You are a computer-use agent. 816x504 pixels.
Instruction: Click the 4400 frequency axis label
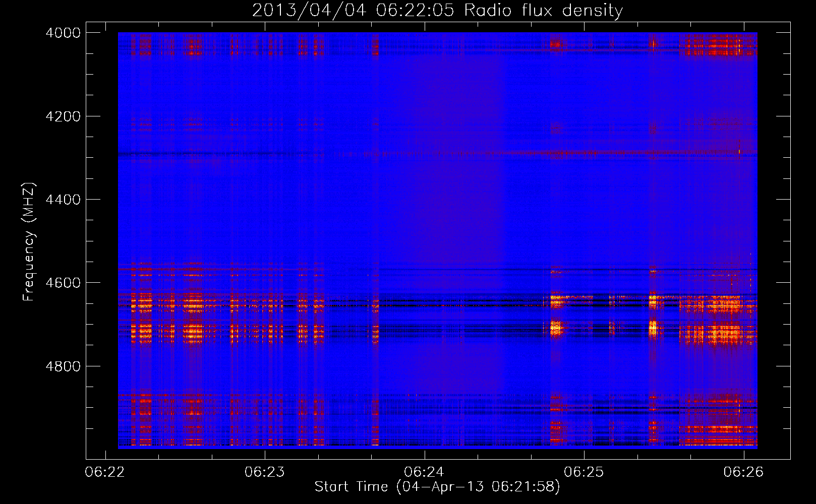pyautogui.click(x=63, y=200)
